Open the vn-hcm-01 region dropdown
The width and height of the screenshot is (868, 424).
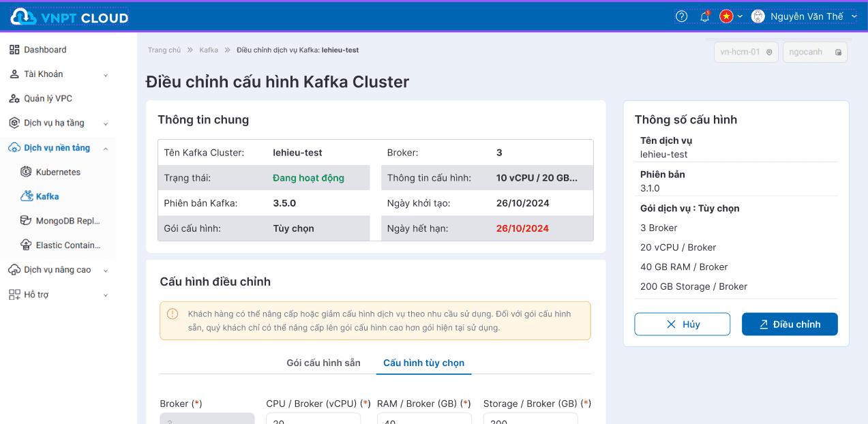coord(746,52)
